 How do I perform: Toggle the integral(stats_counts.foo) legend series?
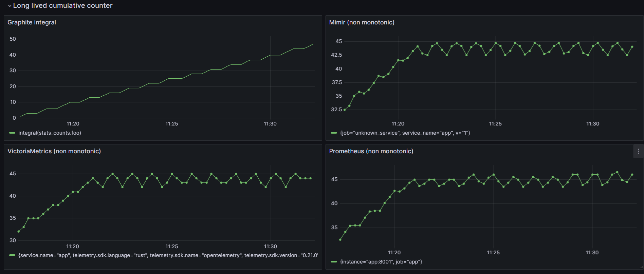(x=50, y=133)
